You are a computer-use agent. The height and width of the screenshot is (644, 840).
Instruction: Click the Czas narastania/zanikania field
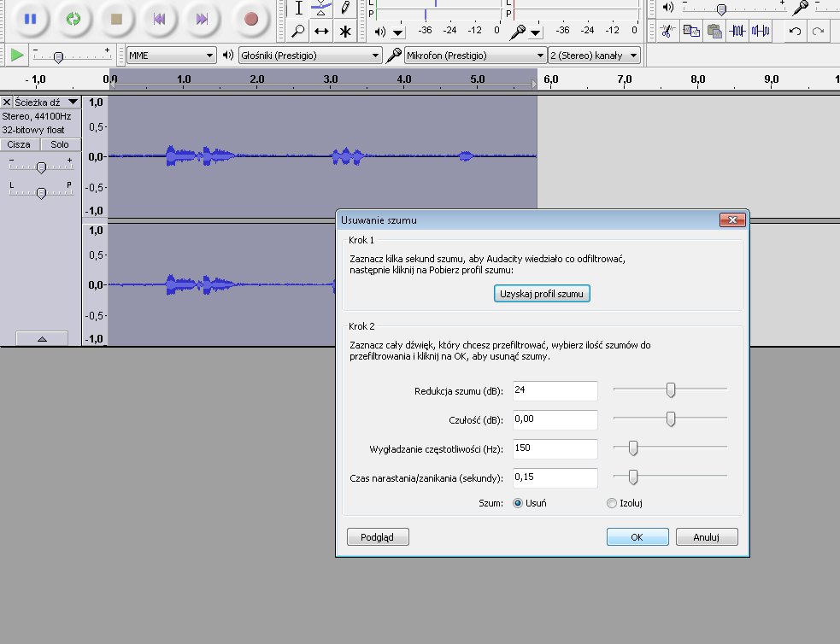click(555, 477)
